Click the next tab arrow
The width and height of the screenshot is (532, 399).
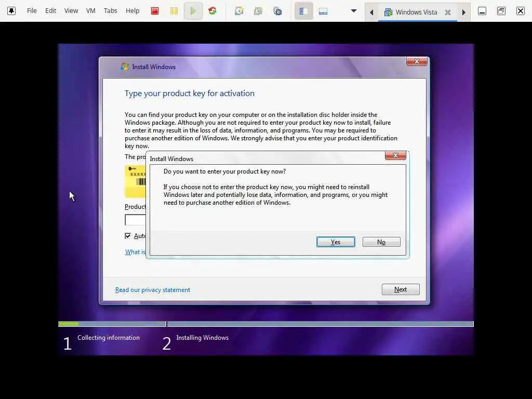point(463,12)
